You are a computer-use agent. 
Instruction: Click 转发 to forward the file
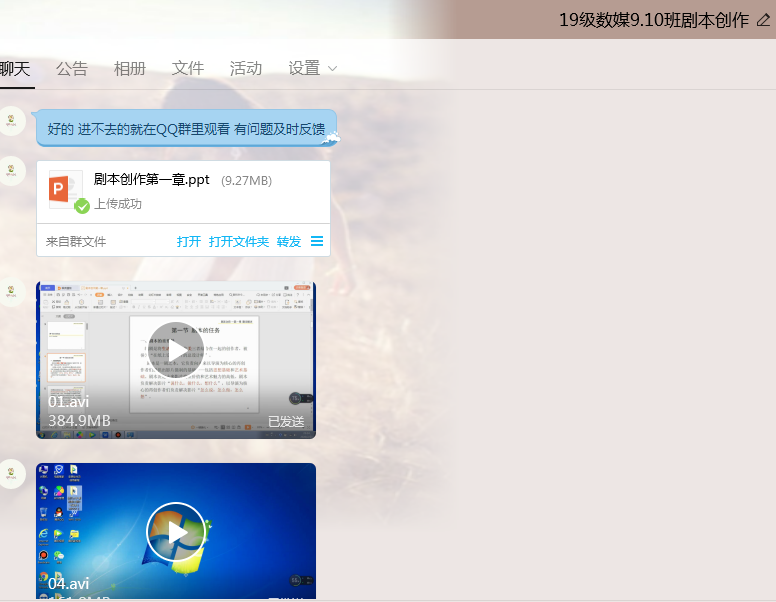click(289, 241)
